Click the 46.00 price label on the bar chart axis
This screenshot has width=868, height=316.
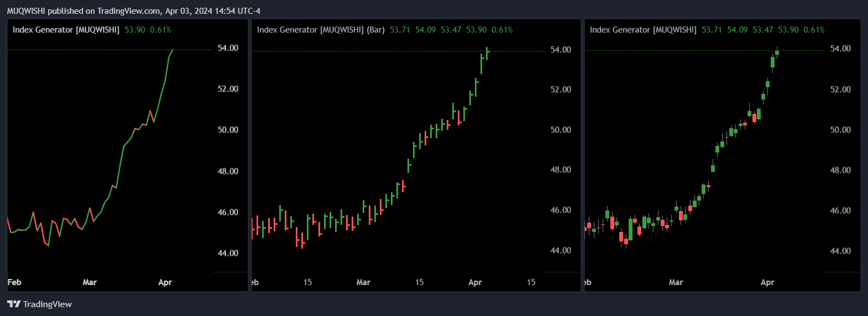[561, 210]
